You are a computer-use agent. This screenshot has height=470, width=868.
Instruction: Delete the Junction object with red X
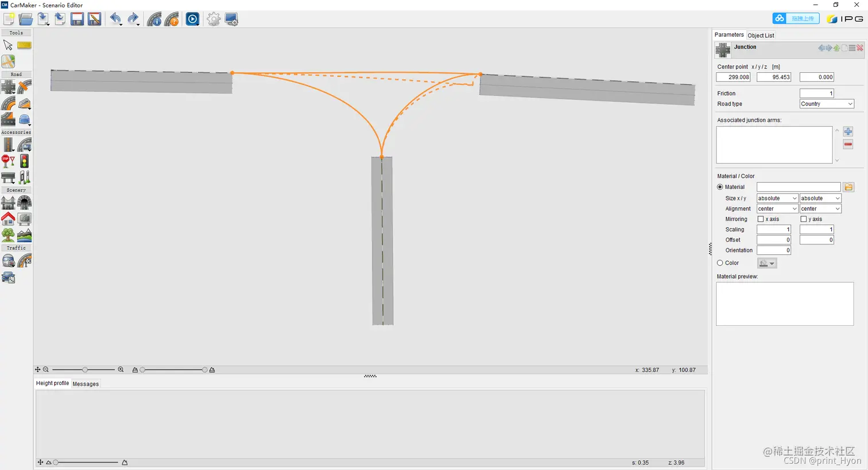(860, 48)
